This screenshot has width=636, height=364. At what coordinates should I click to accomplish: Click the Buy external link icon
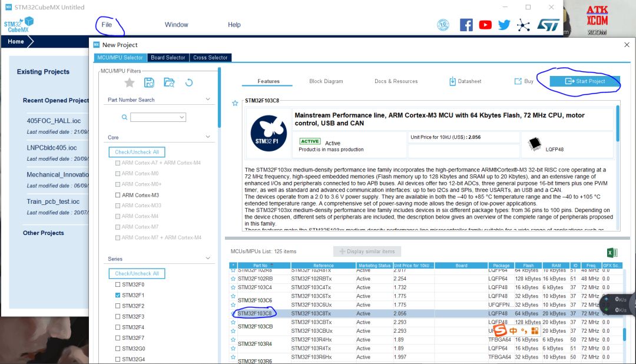pos(518,81)
